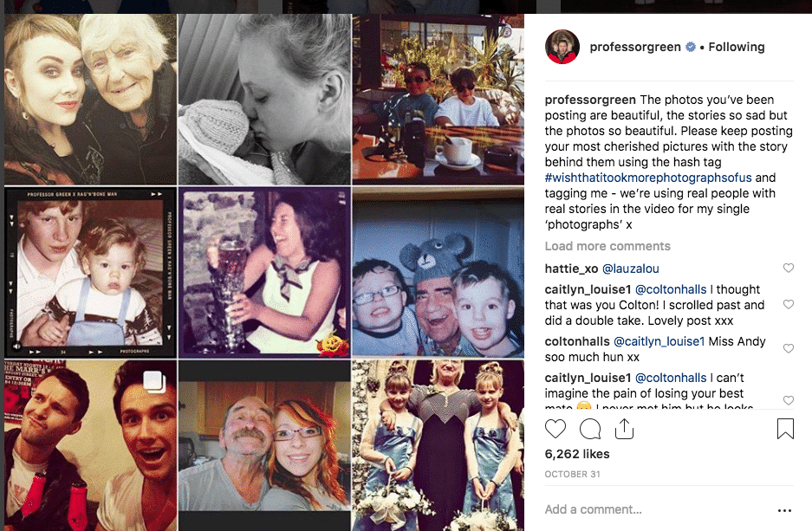Click the multi-photo carousel icon on the thumbnail
This screenshot has width=812, height=531.
[153, 382]
